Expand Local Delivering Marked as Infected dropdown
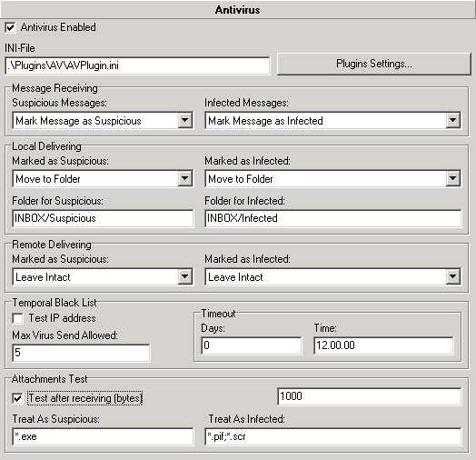This screenshot has width=476, height=460. click(x=333, y=179)
